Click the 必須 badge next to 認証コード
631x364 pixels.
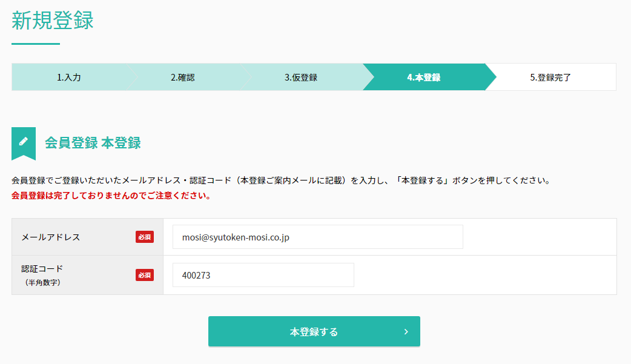click(145, 275)
